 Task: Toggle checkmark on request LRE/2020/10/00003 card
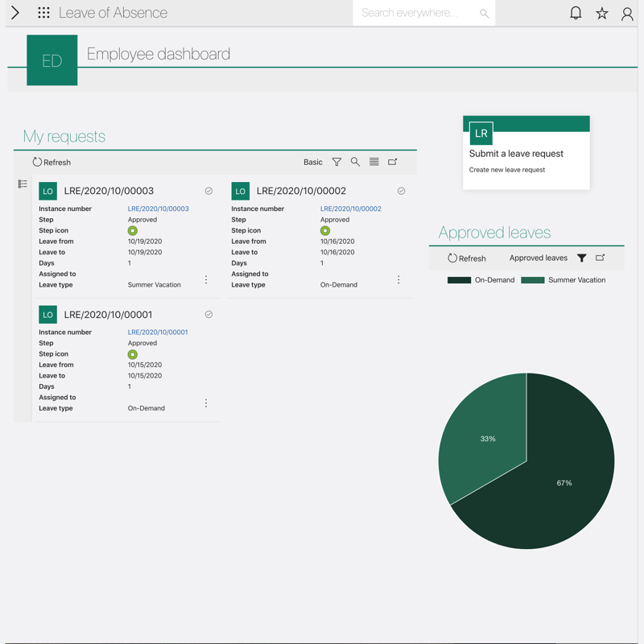coord(208,191)
